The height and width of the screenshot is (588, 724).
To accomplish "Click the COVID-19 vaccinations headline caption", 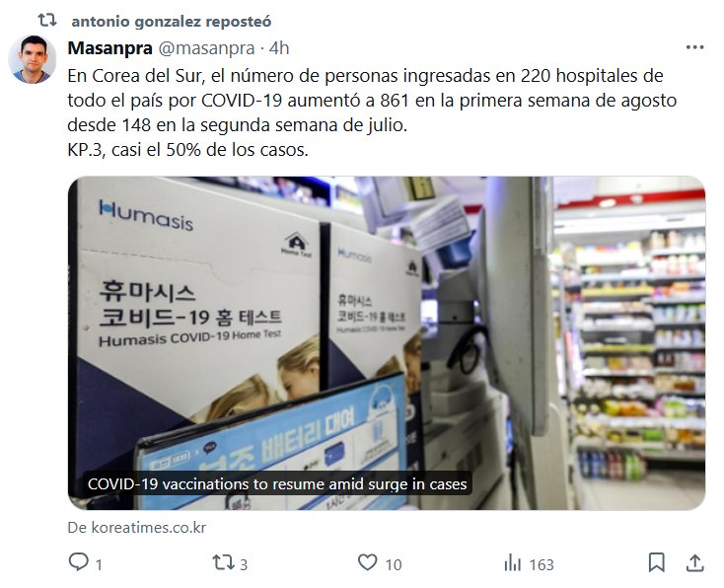I will click(x=277, y=483).
